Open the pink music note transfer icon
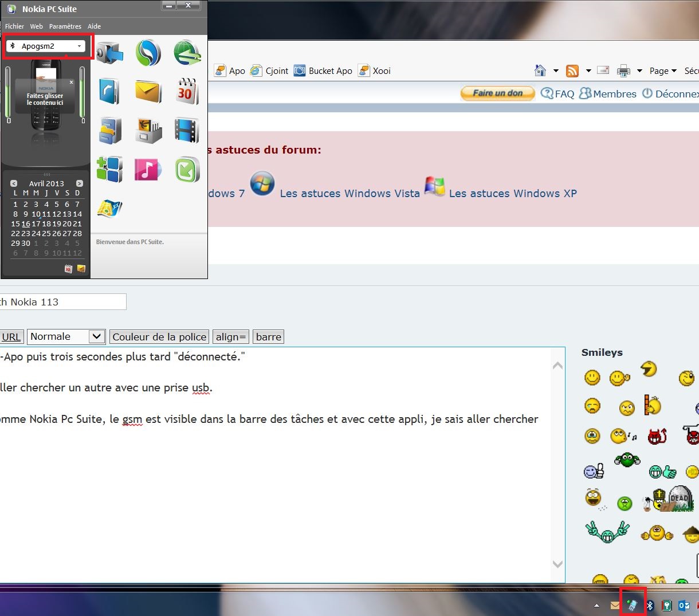The image size is (699, 616). pyautogui.click(x=148, y=170)
